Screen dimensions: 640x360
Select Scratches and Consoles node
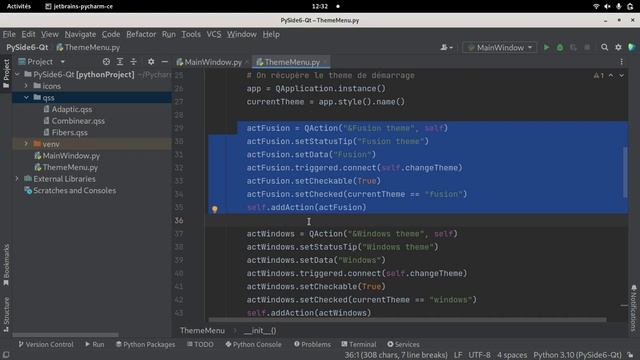point(74,191)
